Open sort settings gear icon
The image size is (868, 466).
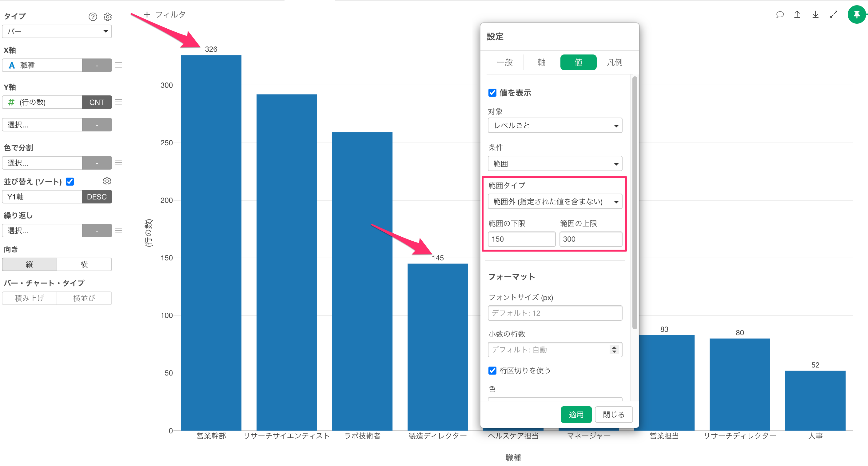[107, 181]
